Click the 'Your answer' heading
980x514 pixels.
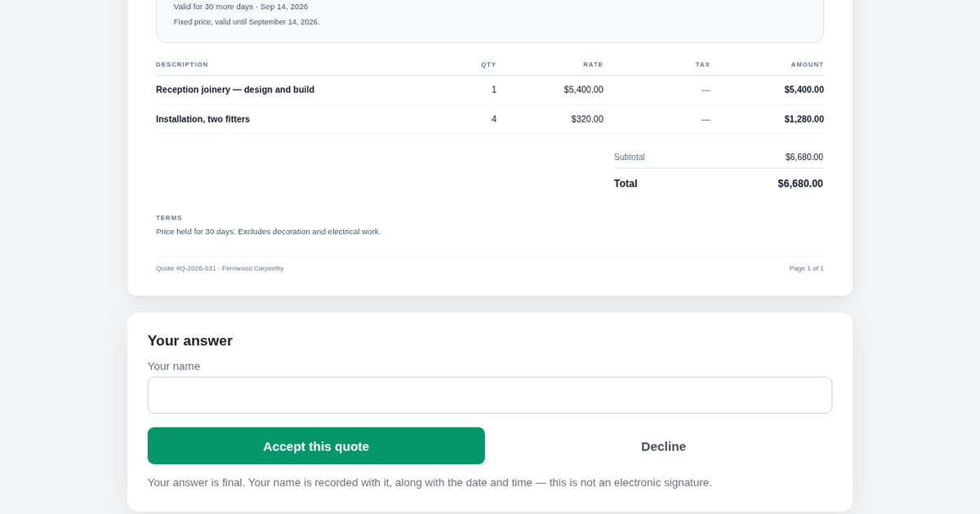190,341
